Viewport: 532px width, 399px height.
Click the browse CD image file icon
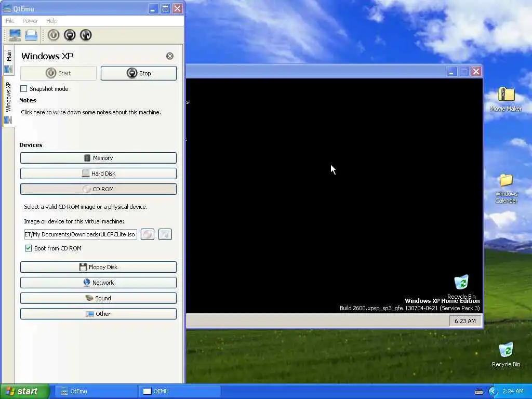(x=165, y=234)
